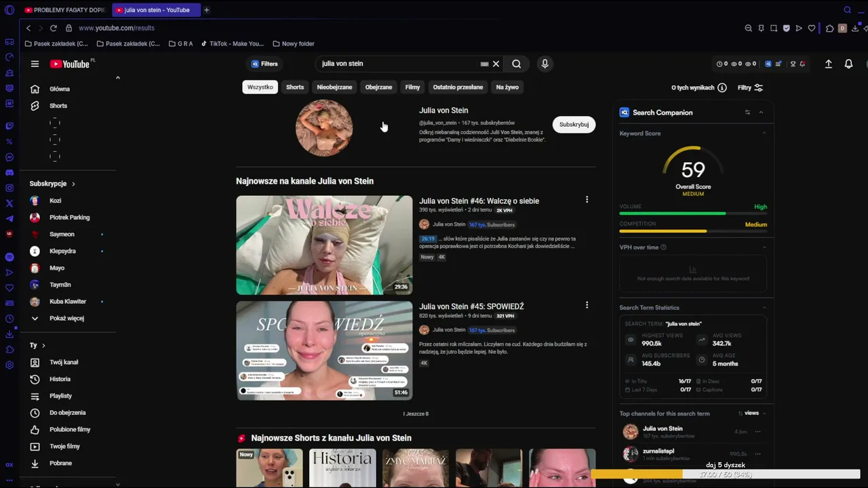Go to the YouTube home logo
The height and width of the screenshot is (488, 868).
point(70,64)
